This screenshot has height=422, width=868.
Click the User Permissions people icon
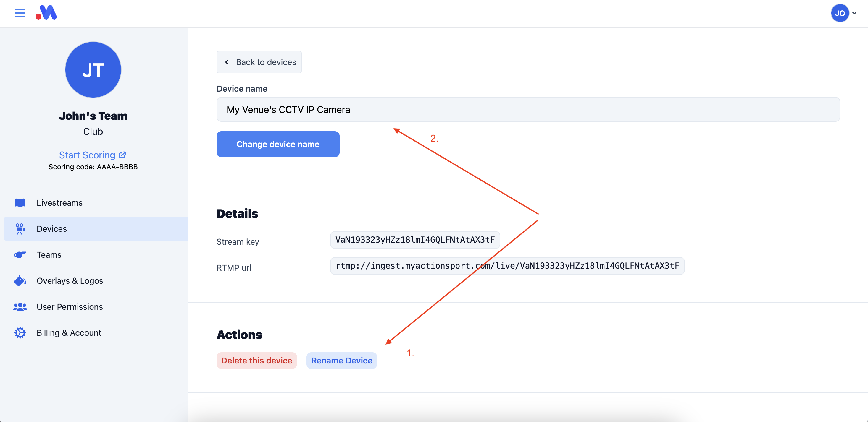pyautogui.click(x=20, y=306)
